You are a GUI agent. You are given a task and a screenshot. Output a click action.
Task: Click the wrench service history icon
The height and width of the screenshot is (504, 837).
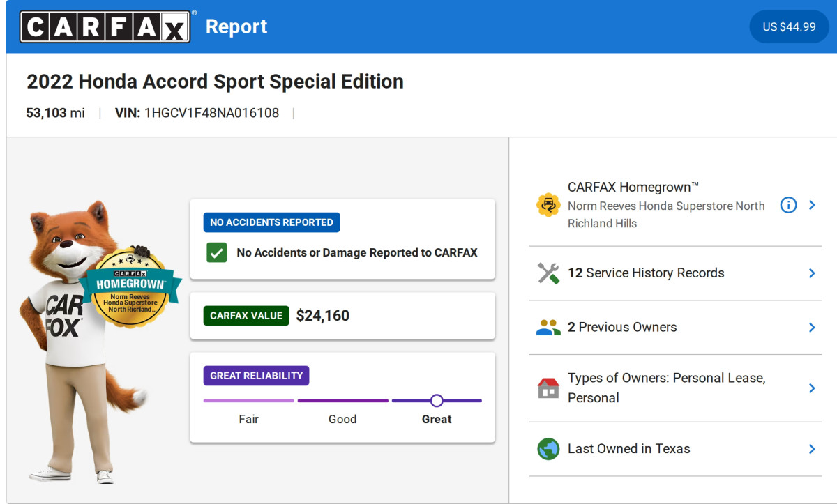point(548,273)
